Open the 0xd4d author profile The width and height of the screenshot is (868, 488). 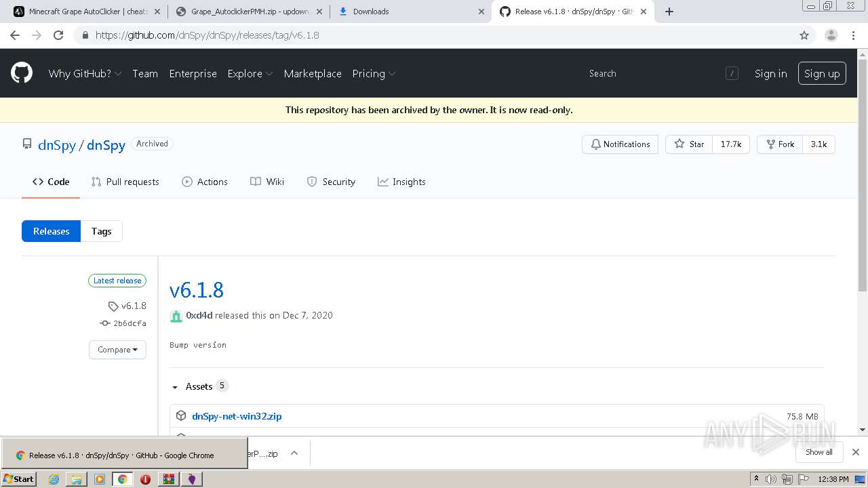coord(199,315)
